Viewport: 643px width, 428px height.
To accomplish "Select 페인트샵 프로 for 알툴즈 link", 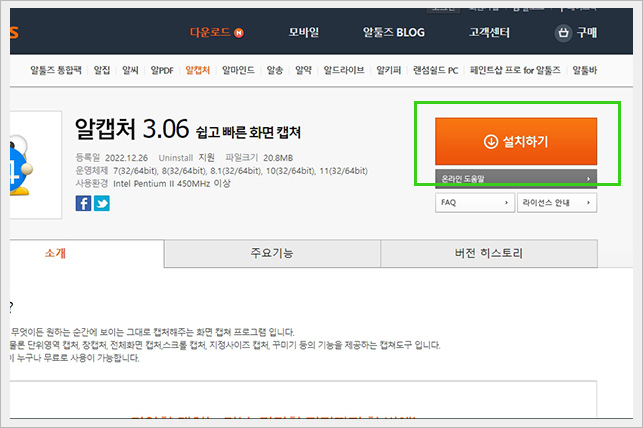I will coord(515,70).
